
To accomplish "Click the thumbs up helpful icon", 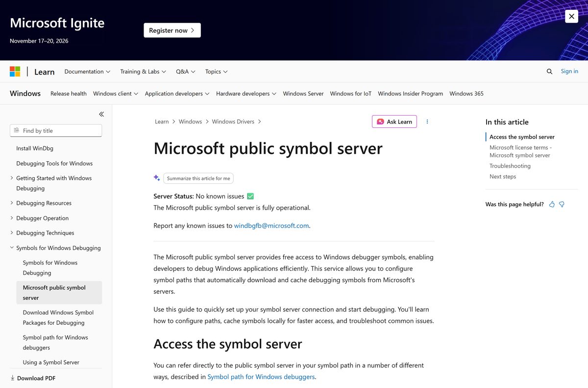I will click(x=552, y=204).
